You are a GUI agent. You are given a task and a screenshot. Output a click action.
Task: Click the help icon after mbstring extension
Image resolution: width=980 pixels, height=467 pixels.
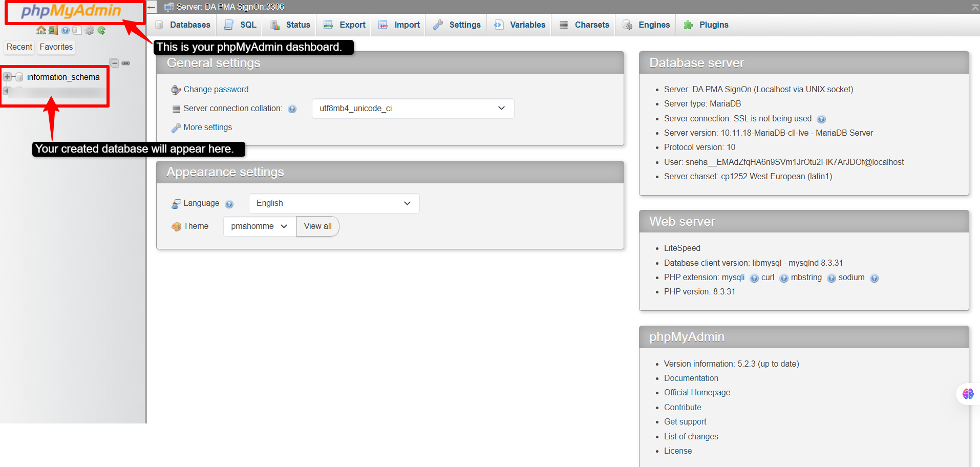[832, 278]
